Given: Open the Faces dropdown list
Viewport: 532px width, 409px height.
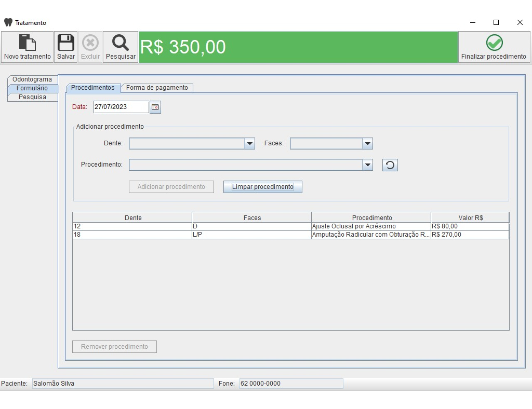Looking at the screenshot, I should pyautogui.click(x=368, y=144).
